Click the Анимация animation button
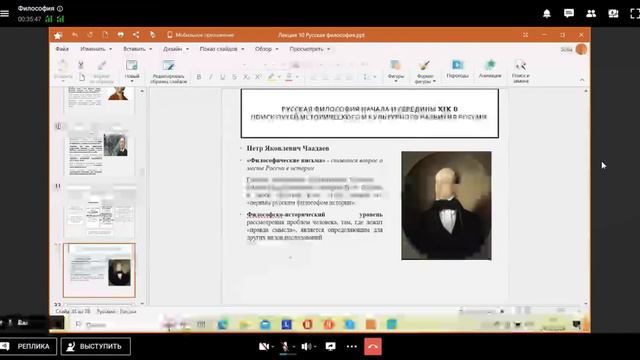The height and width of the screenshot is (360, 640). pos(490,69)
